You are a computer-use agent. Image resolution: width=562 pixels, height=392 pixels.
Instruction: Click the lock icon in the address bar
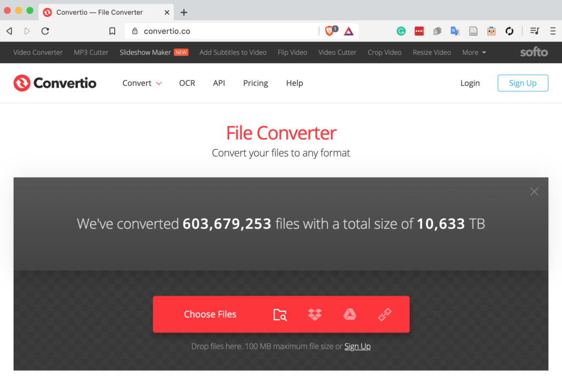[x=135, y=31]
